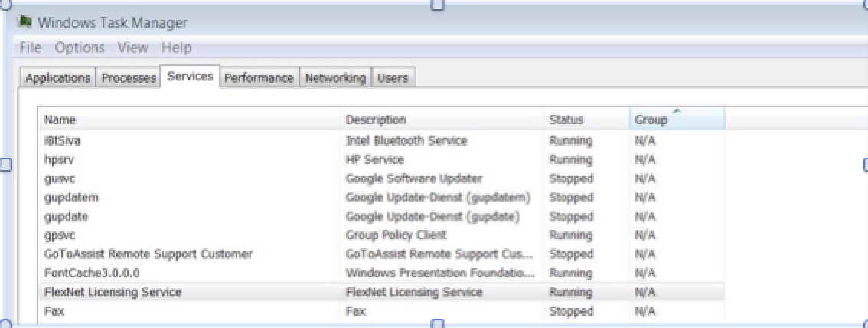This screenshot has height=328, width=868.
Task: Switch to the Applications tab
Action: [x=57, y=78]
